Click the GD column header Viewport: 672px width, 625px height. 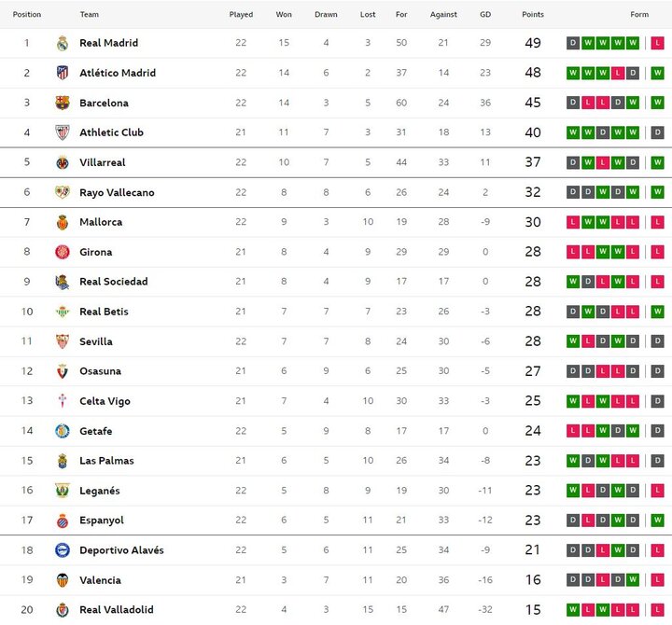(x=485, y=15)
